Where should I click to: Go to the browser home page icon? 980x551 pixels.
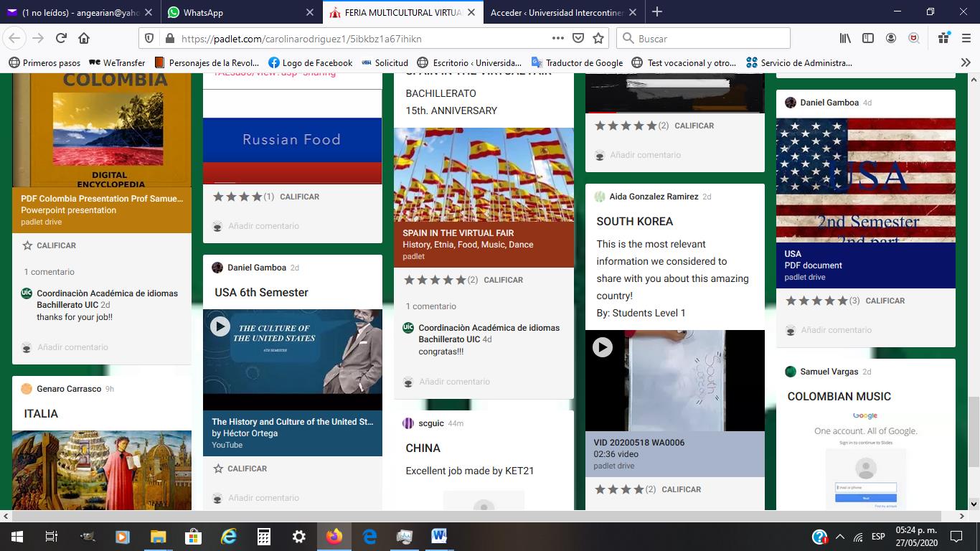pos(84,38)
